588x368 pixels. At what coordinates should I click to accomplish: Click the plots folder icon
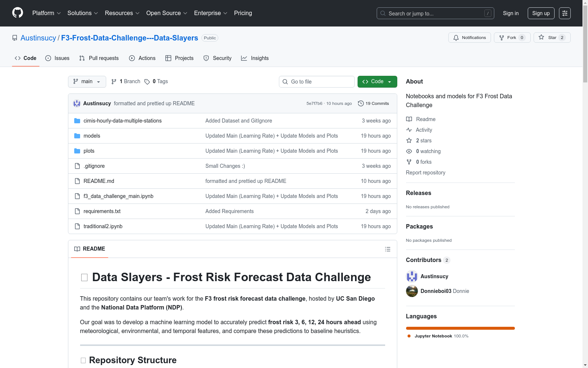point(77,151)
